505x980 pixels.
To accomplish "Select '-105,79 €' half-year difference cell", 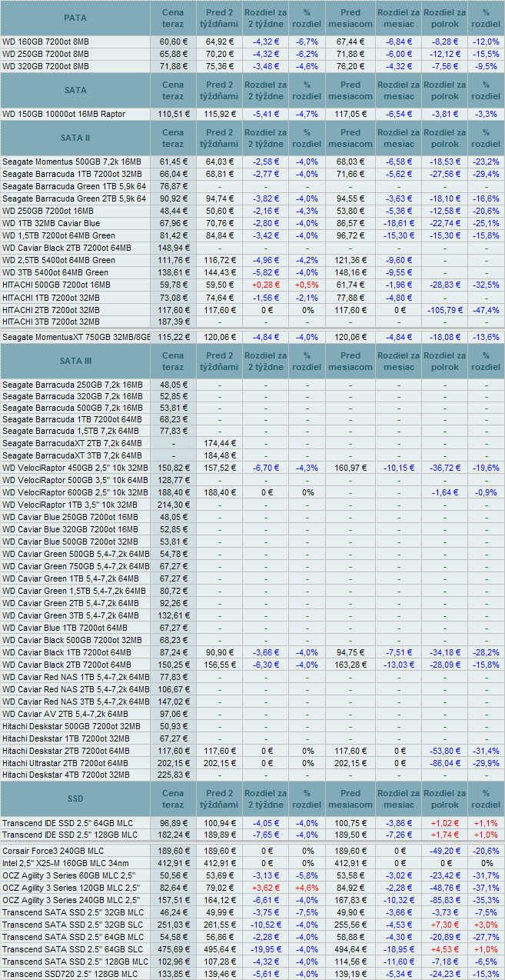I will pyautogui.click(x=445, y=309).
